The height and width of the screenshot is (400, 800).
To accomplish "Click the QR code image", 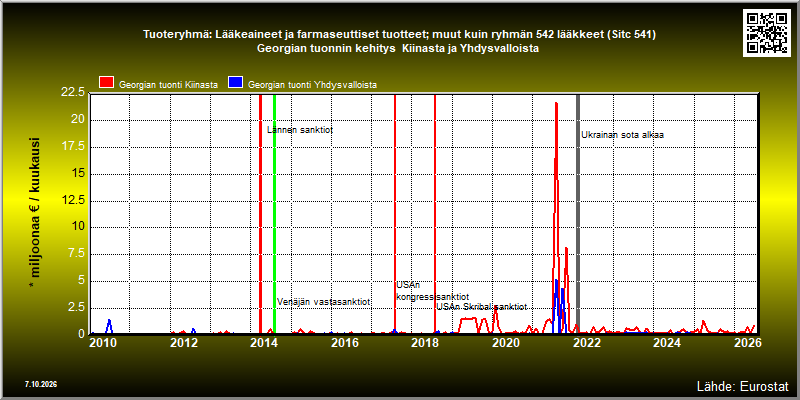I will (767, 33).
